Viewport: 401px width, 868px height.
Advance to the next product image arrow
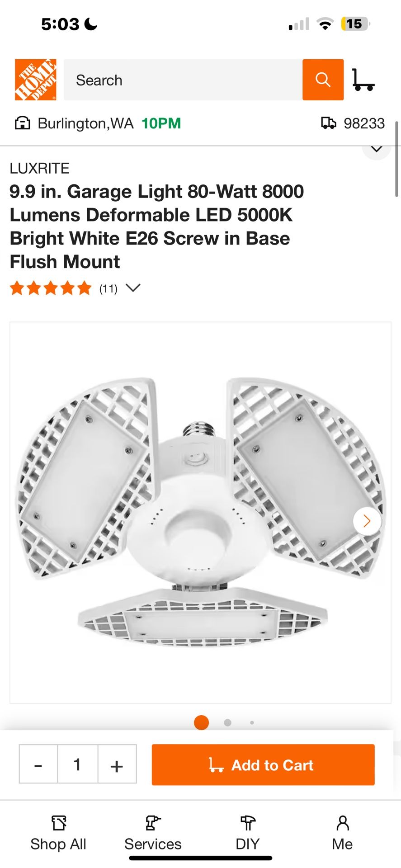point(367,521)
